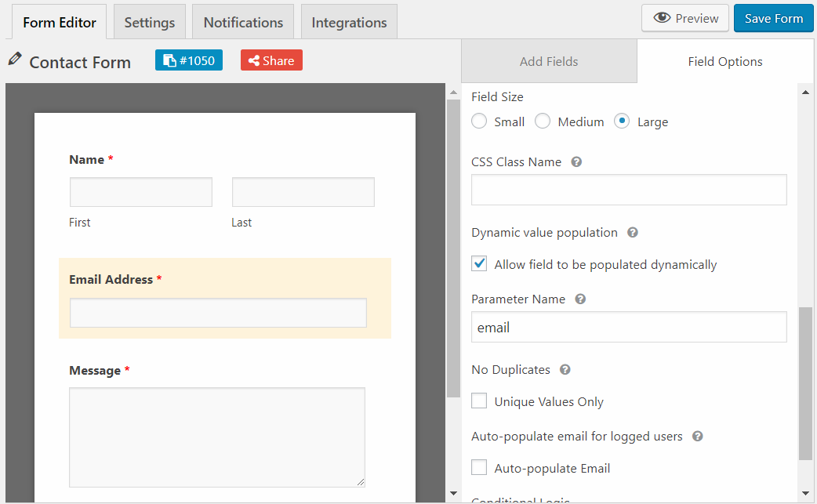
Task: Click the Email Address input field
Action: [218, 313]
